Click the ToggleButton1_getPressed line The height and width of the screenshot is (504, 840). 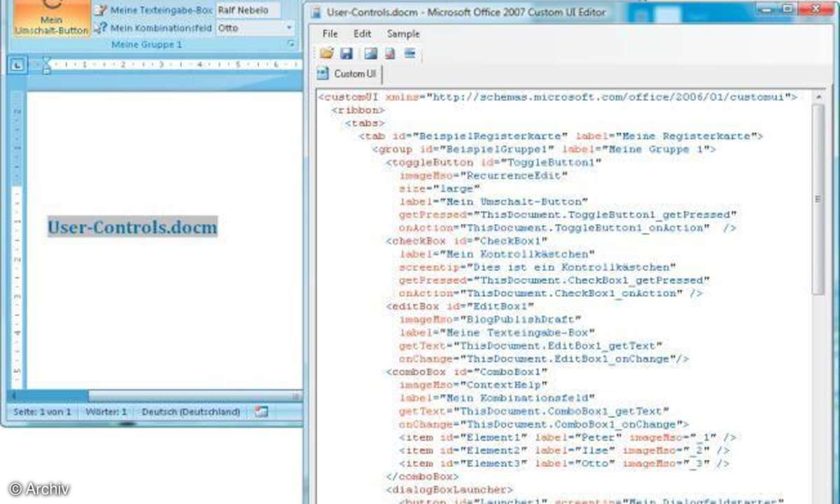point(568,214)
